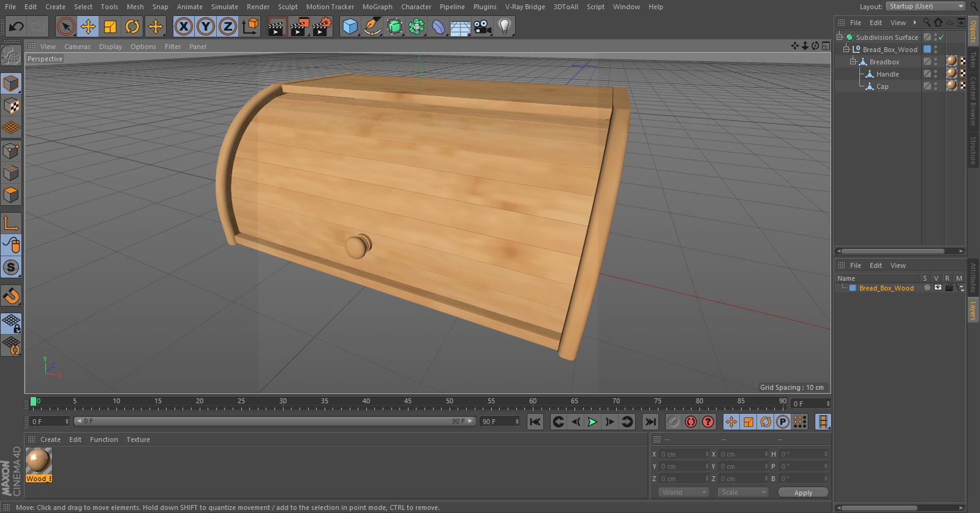980x513 pixels.
Task: Collapse the Breadbox object children
Action: 852,61
